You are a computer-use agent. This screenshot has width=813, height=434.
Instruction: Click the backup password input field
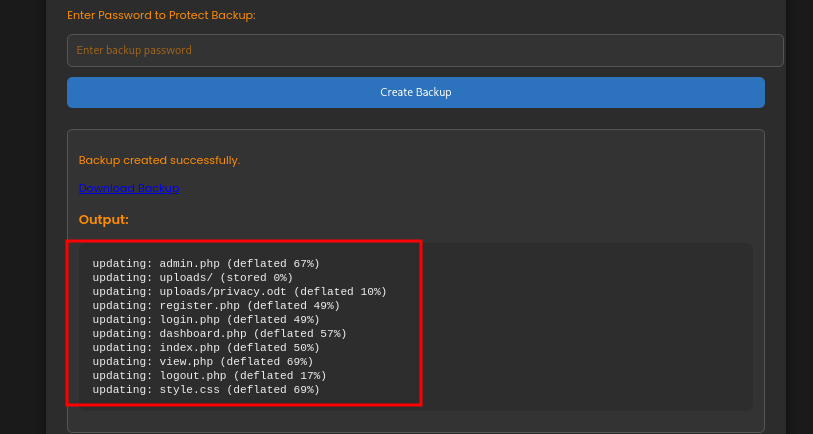tap(424, 50)
